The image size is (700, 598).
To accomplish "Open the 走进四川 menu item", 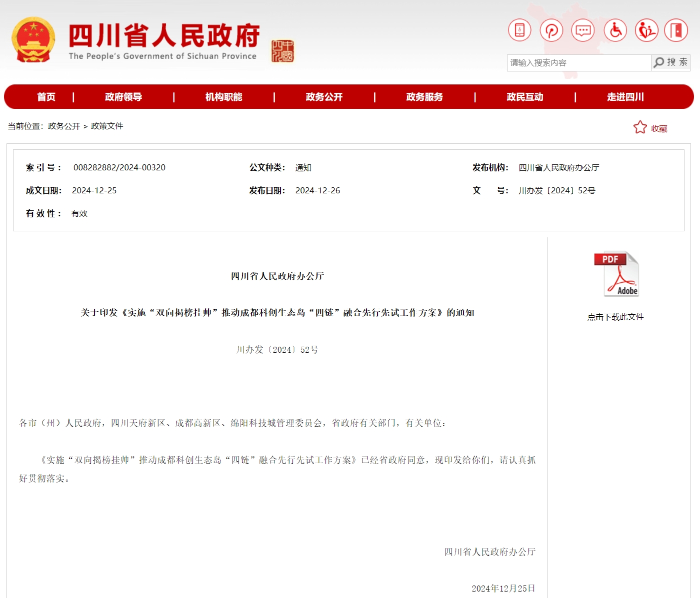I will point(625,97).
